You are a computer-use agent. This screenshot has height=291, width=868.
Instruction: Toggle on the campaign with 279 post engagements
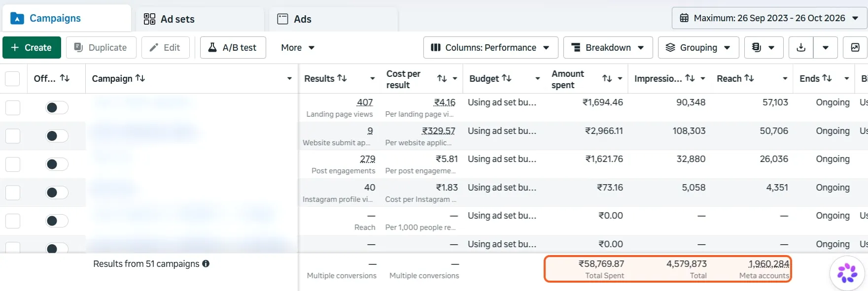pos(57,164)
